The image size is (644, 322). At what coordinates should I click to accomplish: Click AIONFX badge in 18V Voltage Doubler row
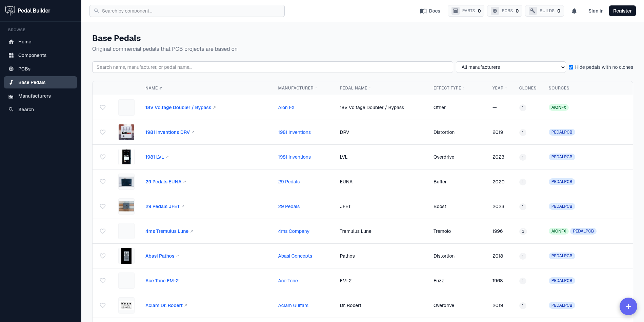pyautogui.click(x=559, y=107)
